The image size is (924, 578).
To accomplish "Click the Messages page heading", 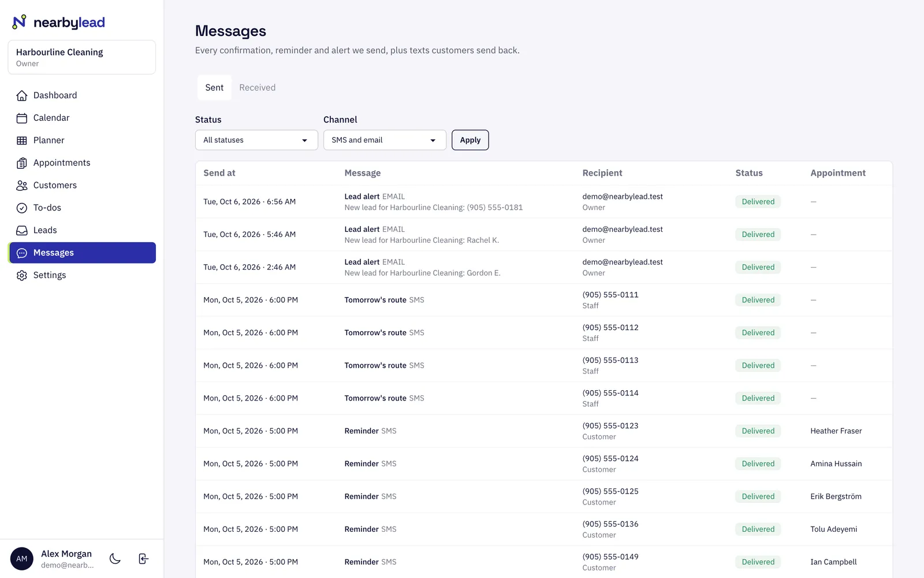I will coord(230,31).
